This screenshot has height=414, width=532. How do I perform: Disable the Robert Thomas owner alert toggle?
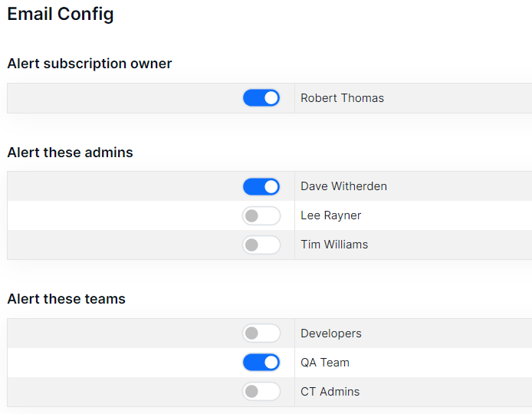coord(261,98)
